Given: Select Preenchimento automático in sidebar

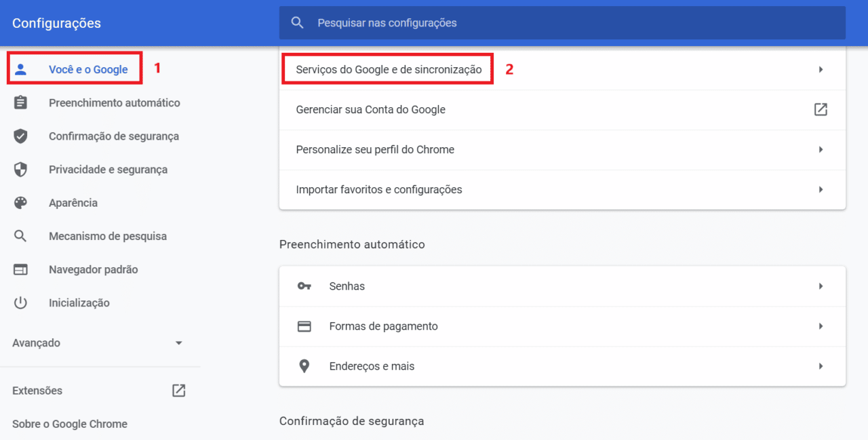Looking at the screenshot, I should coord(115,103).
